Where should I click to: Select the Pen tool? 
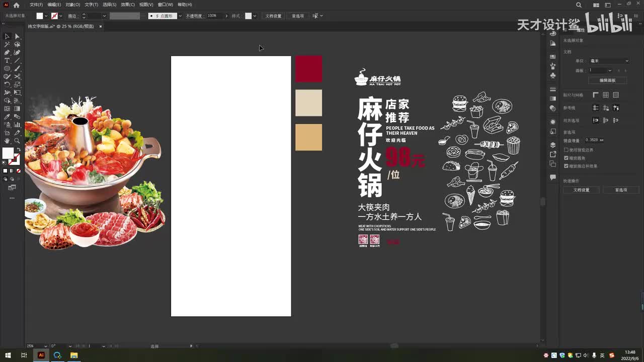click(7, 52)
